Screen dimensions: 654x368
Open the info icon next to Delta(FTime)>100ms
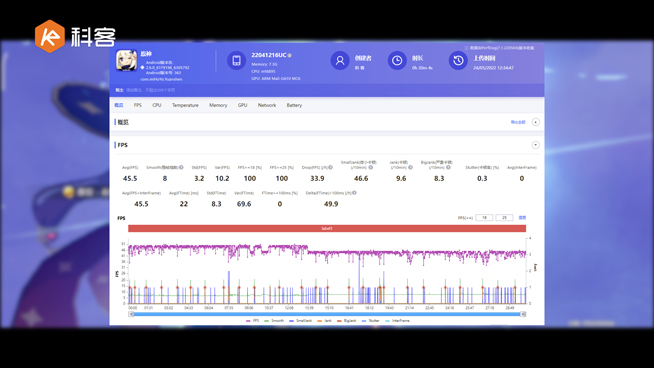click(x=354, y=193)
